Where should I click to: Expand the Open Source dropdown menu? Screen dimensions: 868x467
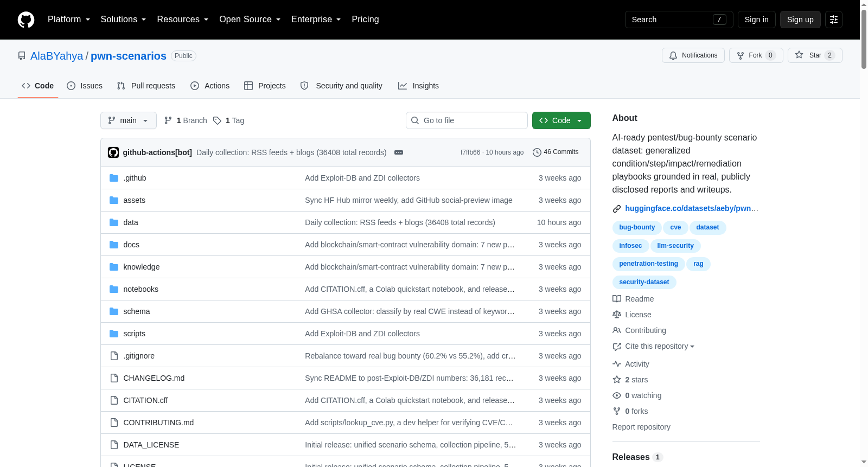[x=250, y=20]
